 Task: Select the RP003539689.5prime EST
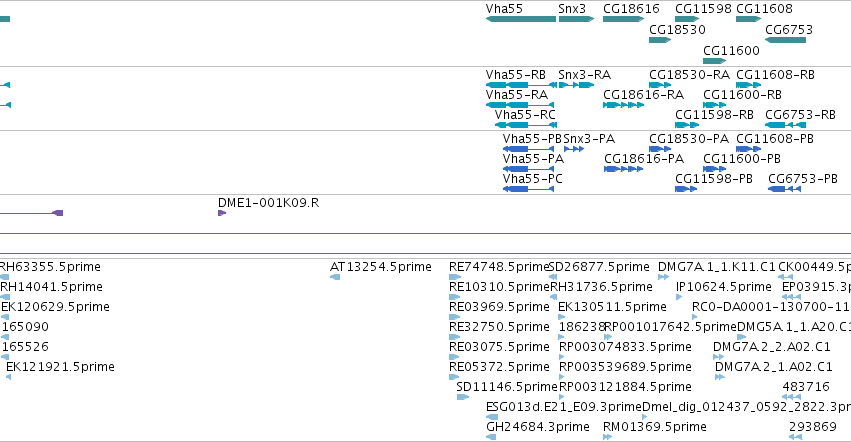562,377
